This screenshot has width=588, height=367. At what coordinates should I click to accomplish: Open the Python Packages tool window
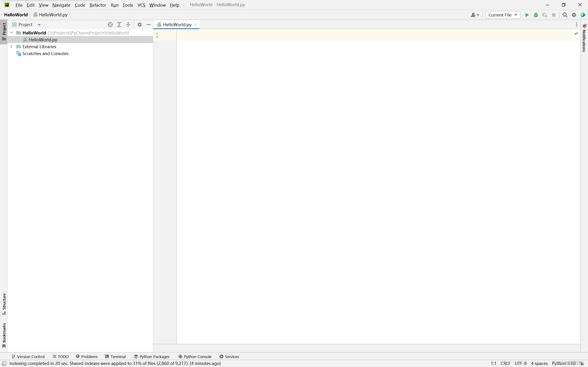click(152, 356)
